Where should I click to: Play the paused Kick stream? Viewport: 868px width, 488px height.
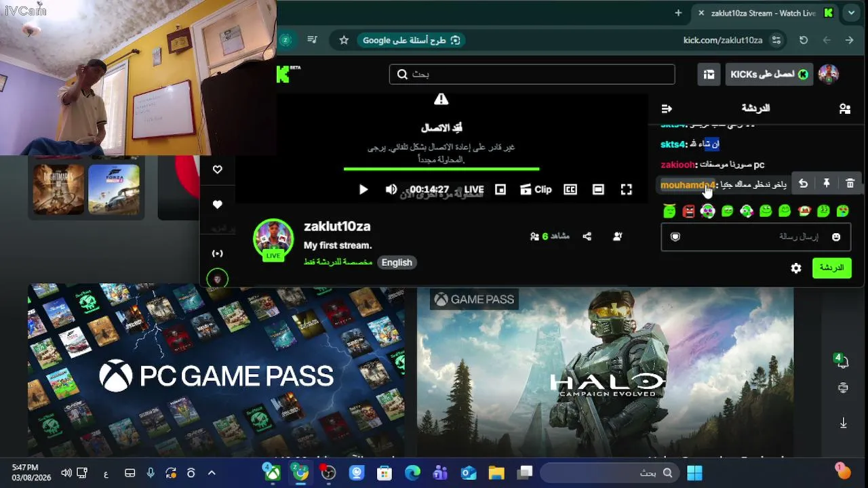pos(363,190)
